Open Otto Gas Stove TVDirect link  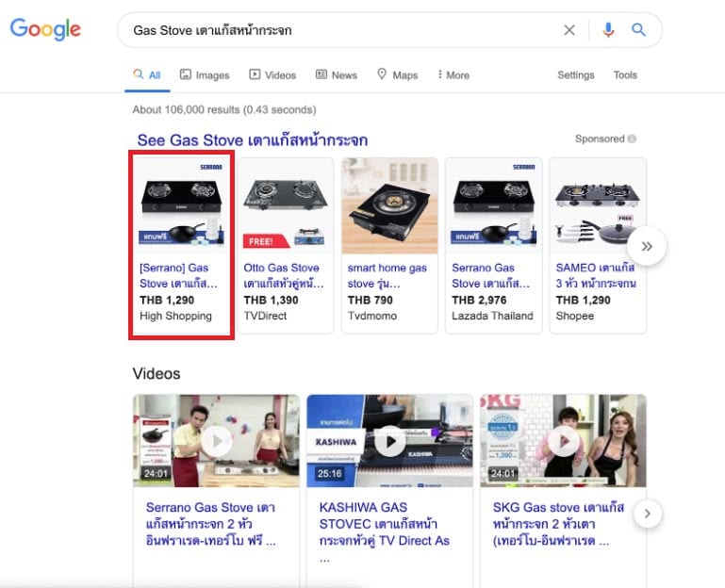(284, 275)
